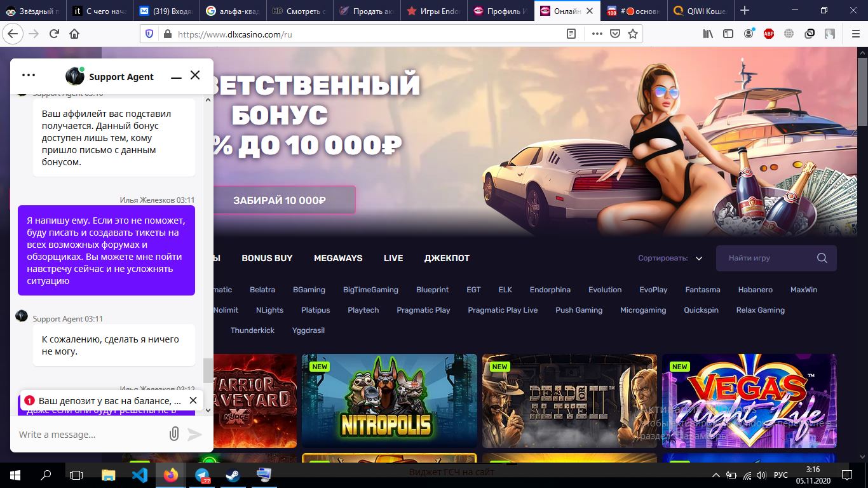Open tracking protection shield icon
Screen dimensions: 868x488
(x=150, y=34)
